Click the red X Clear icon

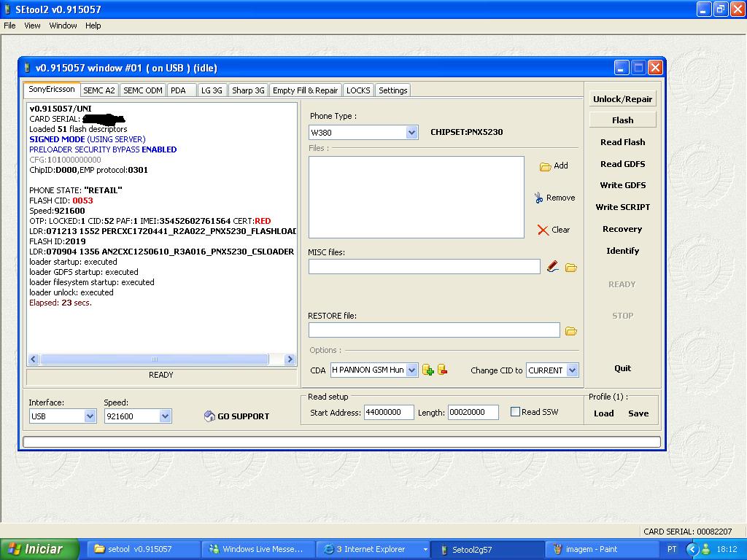(x=543, y=230)
